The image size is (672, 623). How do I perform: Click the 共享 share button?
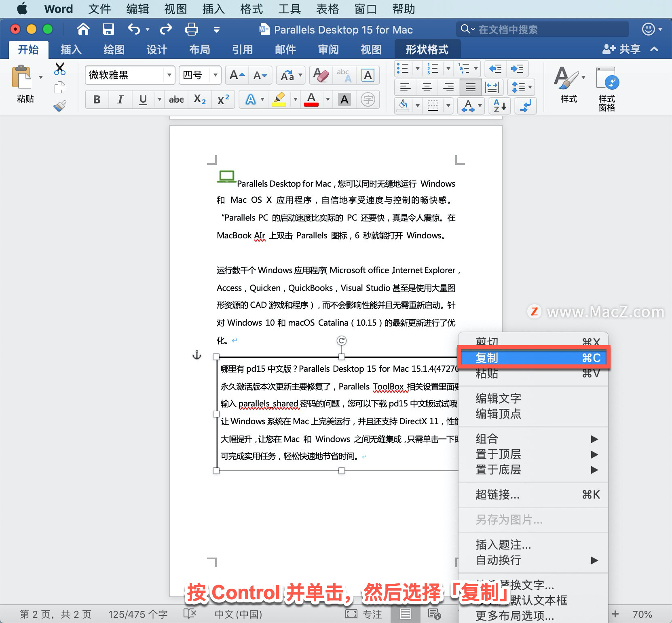[621, 49]
